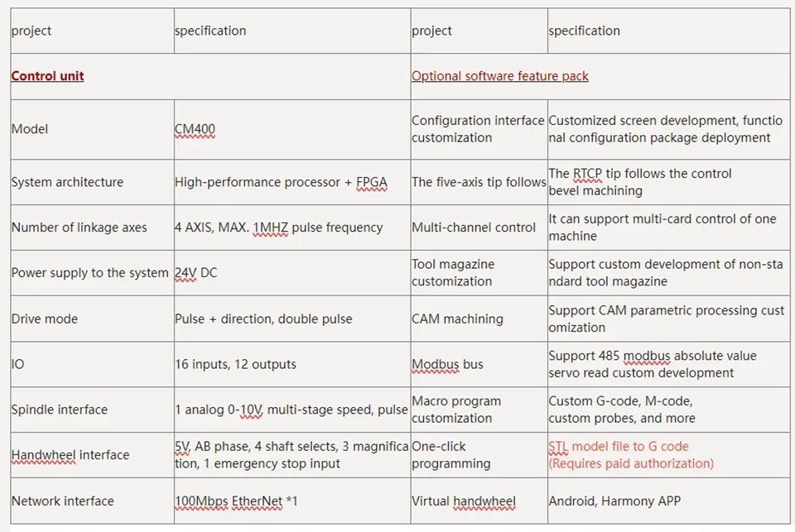Select the "24V DC" power supply value
This screenshot has width=795, height=532.
coord(195,272)
